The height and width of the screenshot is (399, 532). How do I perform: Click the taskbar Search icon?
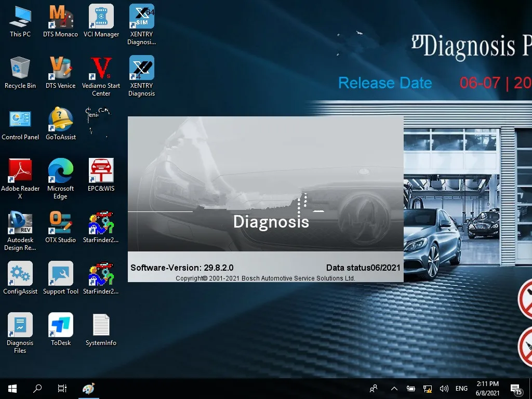point(37,389)
